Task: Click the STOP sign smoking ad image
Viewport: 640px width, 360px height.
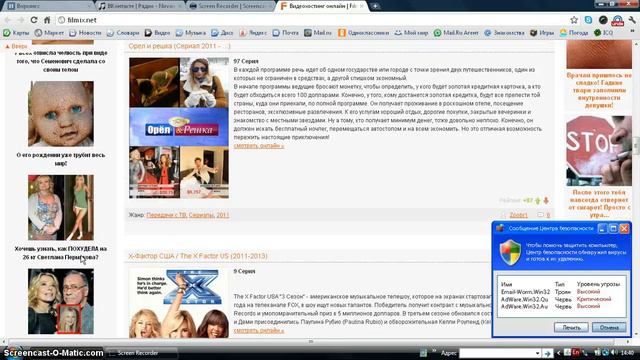Action: click(x=599, y=151)
